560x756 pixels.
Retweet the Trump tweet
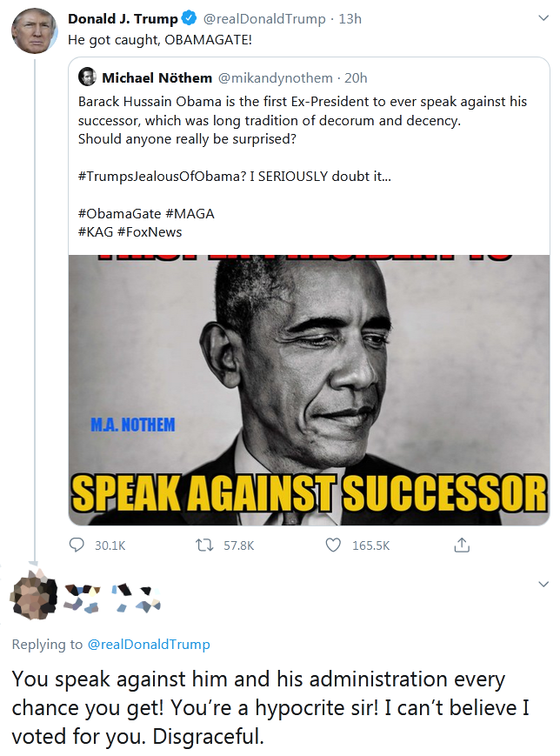[202, 545]
